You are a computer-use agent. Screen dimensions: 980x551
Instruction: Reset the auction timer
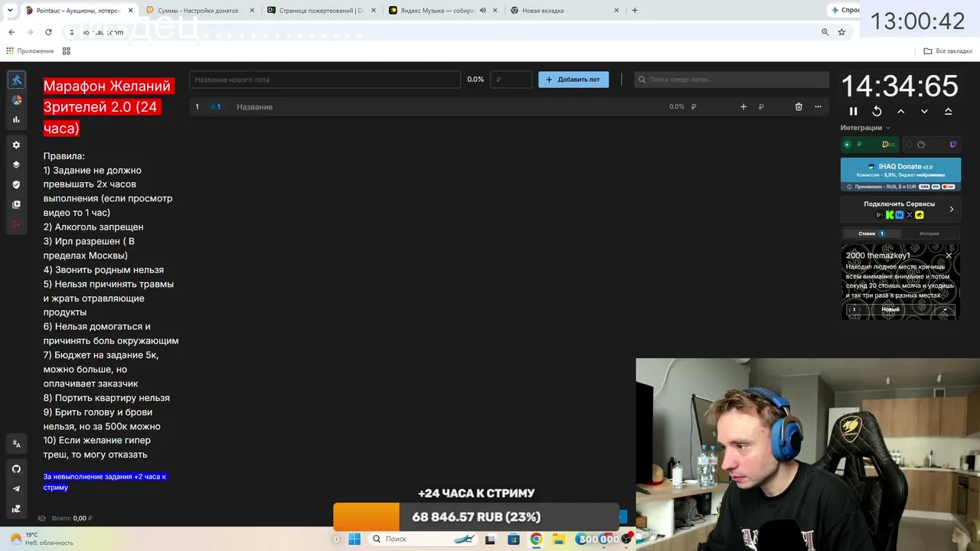pyautogui.click(x=877, y=112)
